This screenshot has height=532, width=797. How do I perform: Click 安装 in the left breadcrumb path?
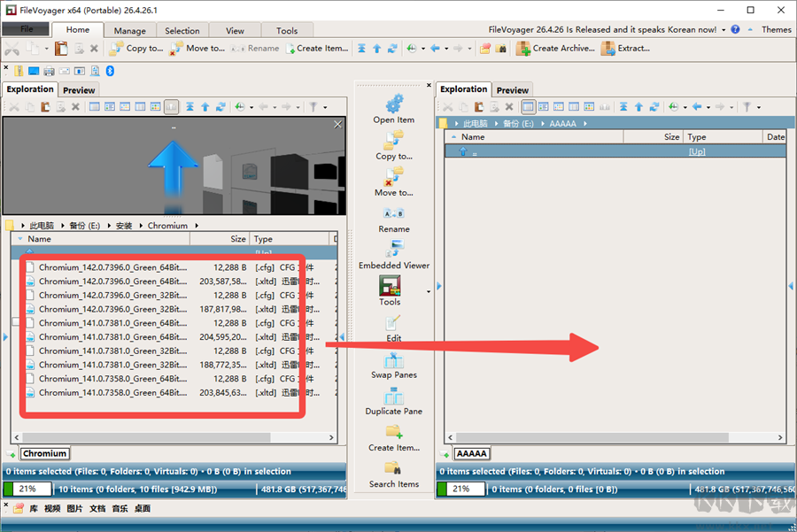click(x=123, y=226)
